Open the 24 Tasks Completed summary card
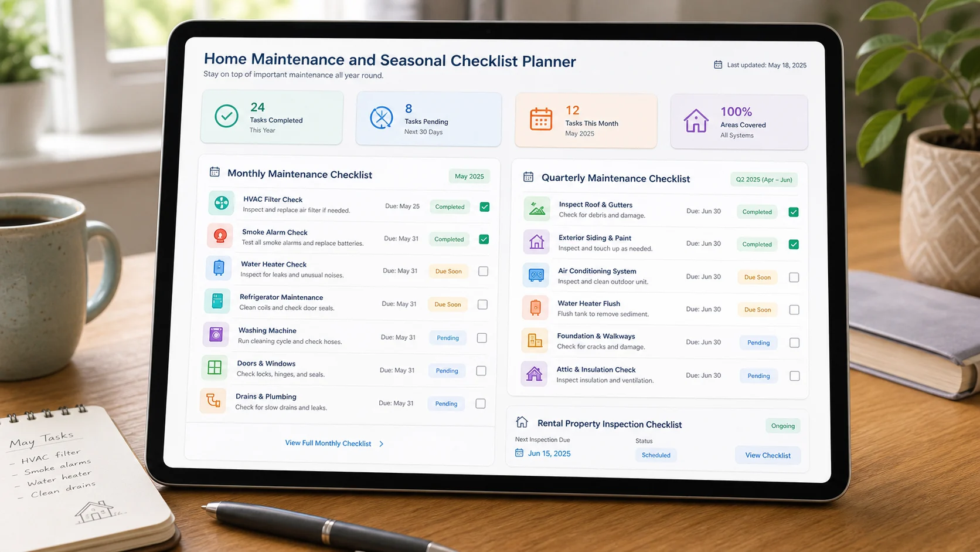Image resolution: width=980 pixels, height=552 pixels. click(272, 117)
